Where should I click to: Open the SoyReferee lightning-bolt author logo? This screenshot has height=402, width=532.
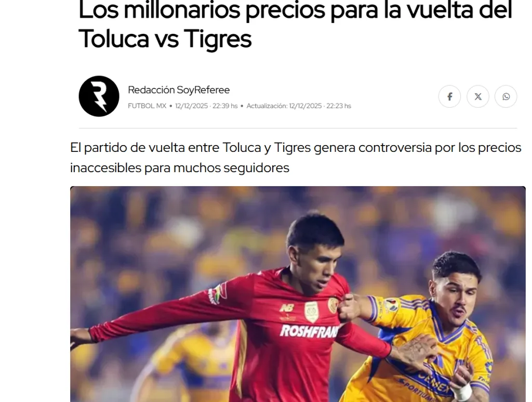point(99,96)
